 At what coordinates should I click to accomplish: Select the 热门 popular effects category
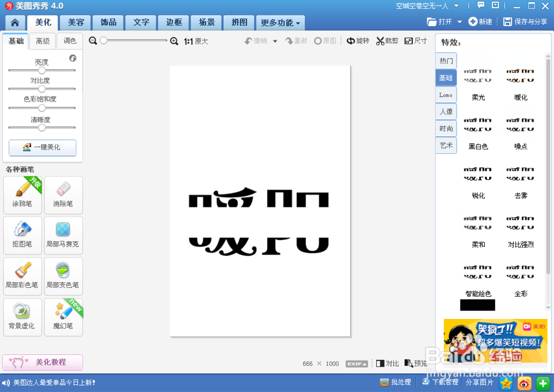(x=446, y=61)
